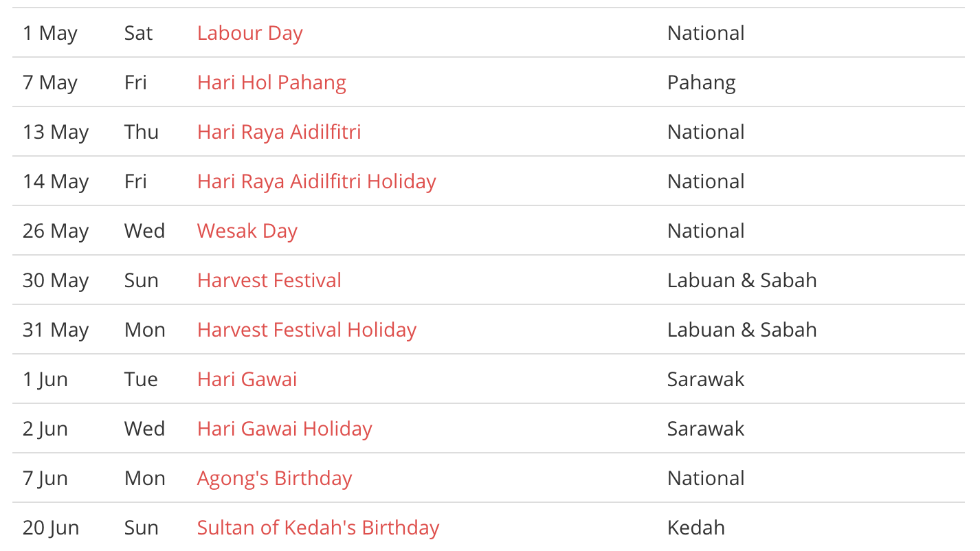Click the Kedah region cell
This screenshot has height=551, width=980.
pyautogui.click(x=695, y=528)
